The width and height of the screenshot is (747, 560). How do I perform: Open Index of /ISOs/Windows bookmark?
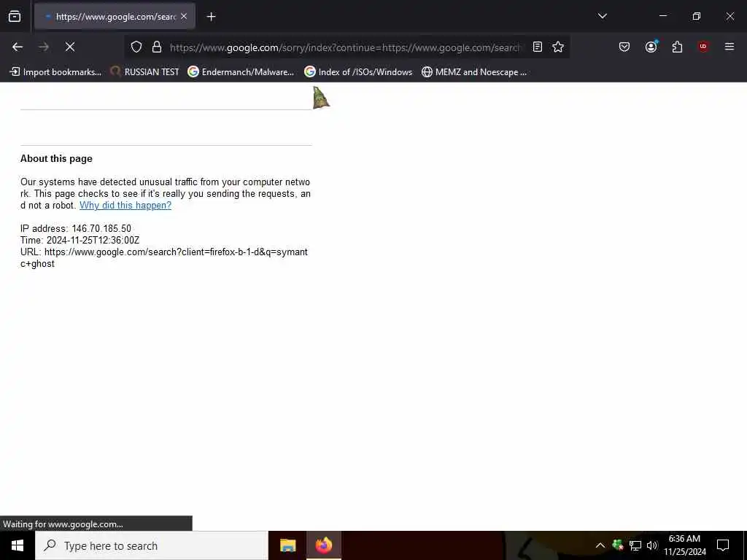(x=358, y=72)
